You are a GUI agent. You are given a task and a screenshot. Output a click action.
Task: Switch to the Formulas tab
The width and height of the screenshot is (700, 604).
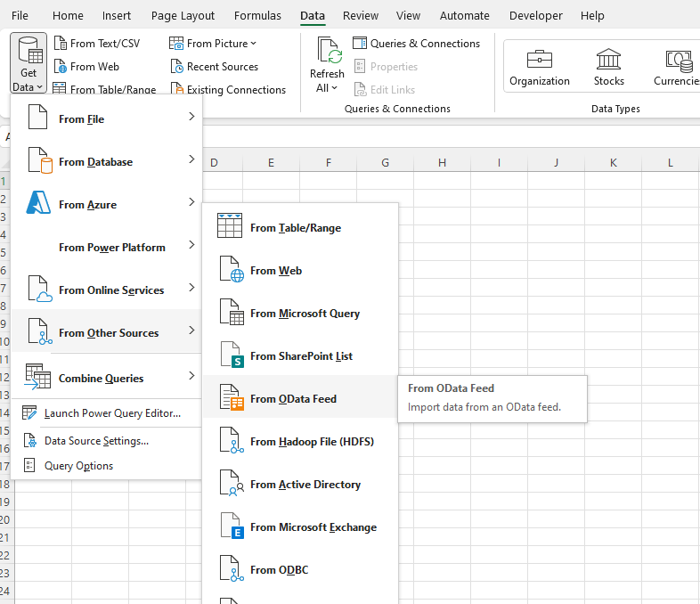click(257, 16)
